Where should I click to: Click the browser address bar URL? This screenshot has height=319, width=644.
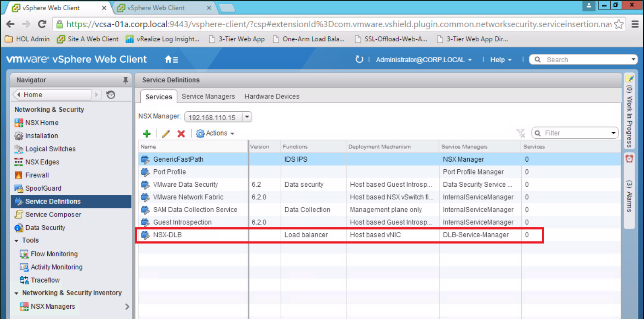tap(339, 24)
